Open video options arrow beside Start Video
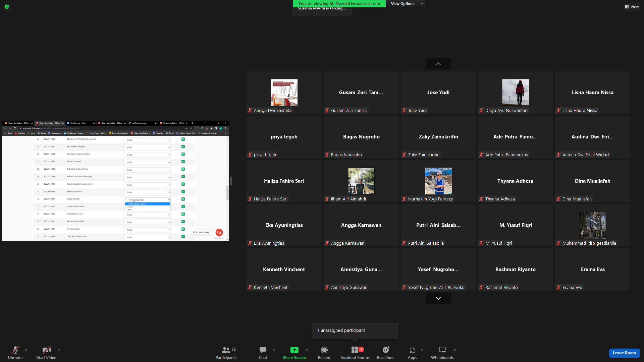The height and width of the screenshot is (362, 644). tap(59, 350)
